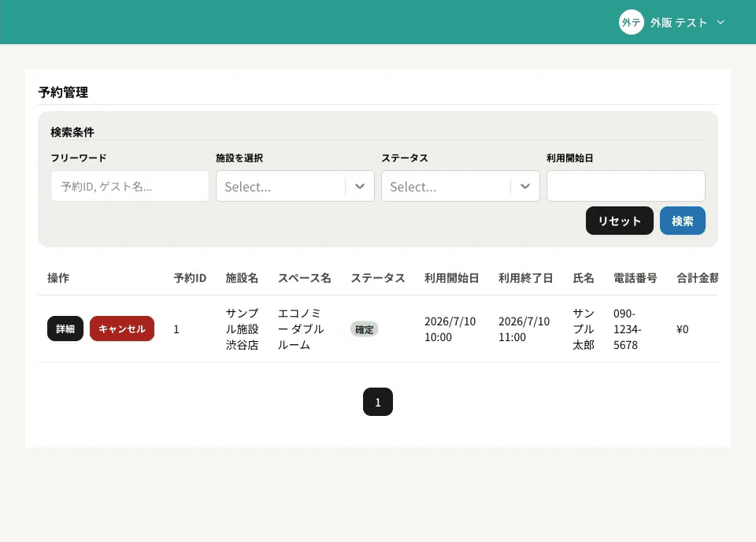
Task: Click the リセット button
Action: (620, 221)
